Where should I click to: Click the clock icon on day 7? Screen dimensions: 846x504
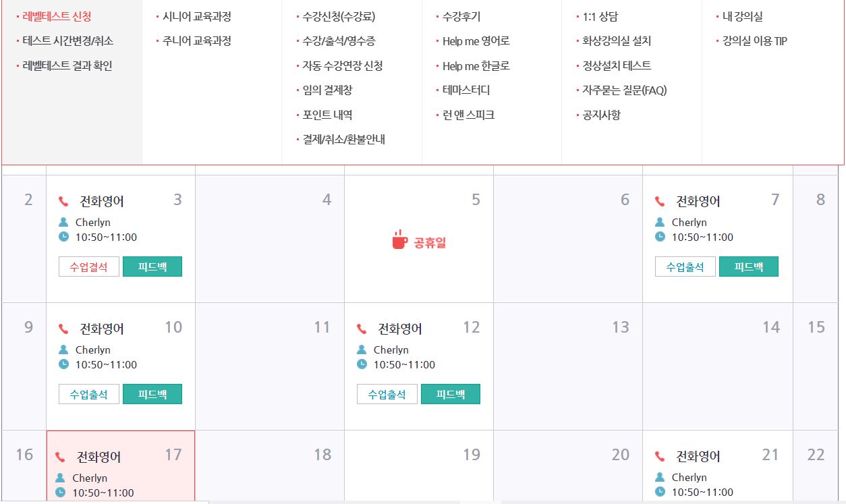(x=660, y=237)
